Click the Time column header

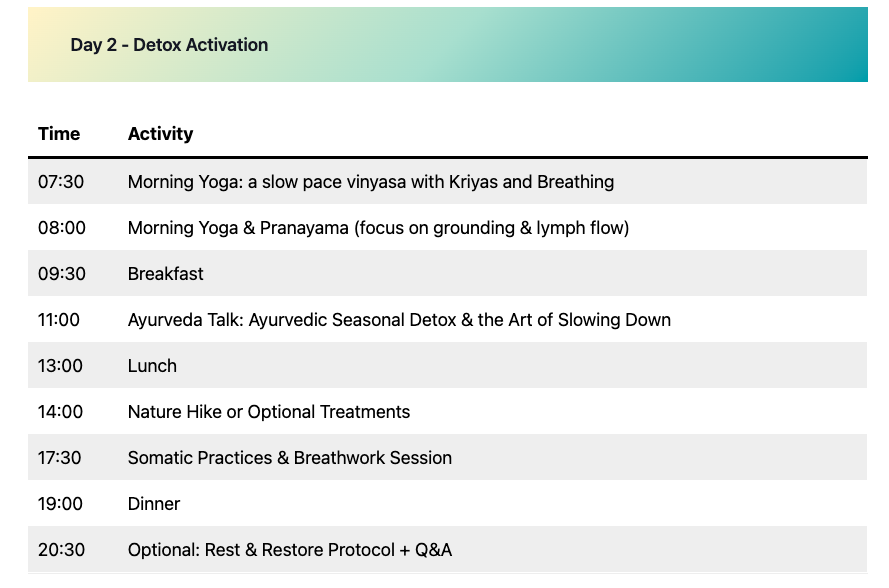coord(59,134)
